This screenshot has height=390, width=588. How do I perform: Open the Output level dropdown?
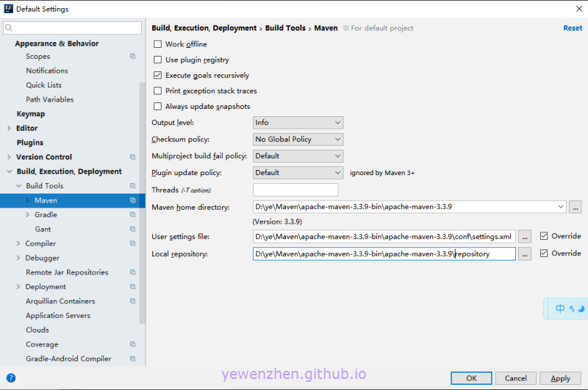[x=298, y=123]
